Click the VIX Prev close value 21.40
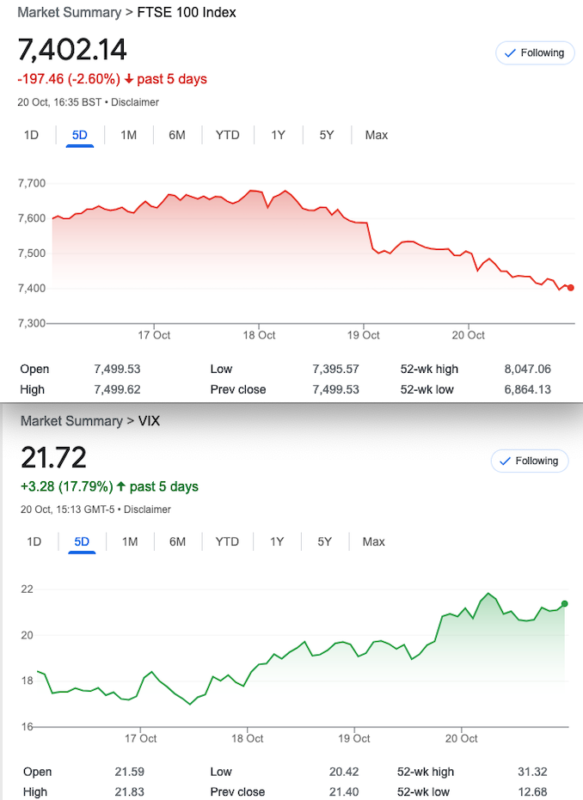This screenshot has height=800, width=583. (x=344, y=792)
